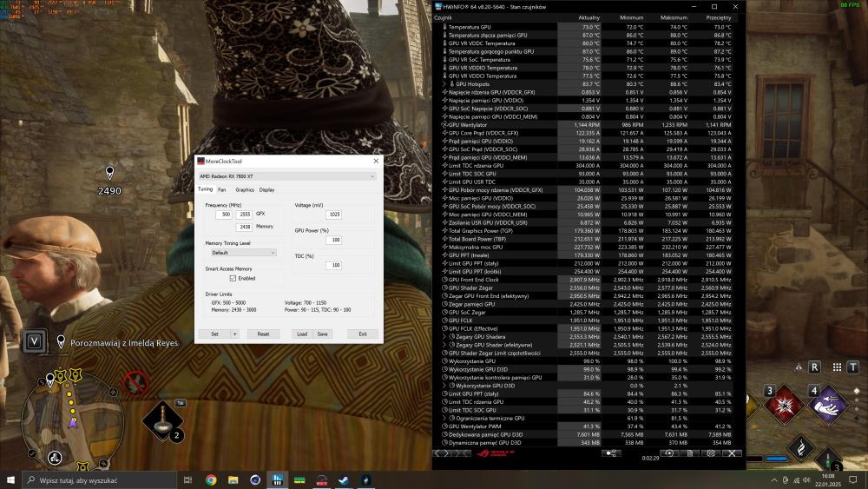868x489 pixels.
Task: Click the network share icon in HWiNFO
Action: [611, 453]
